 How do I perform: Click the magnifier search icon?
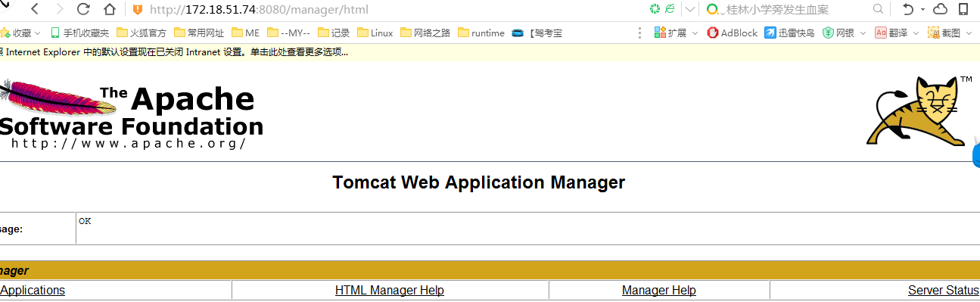(878, 9)
